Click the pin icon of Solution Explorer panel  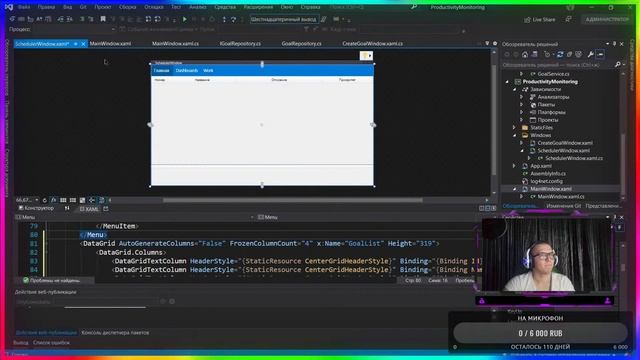(614, 44)
